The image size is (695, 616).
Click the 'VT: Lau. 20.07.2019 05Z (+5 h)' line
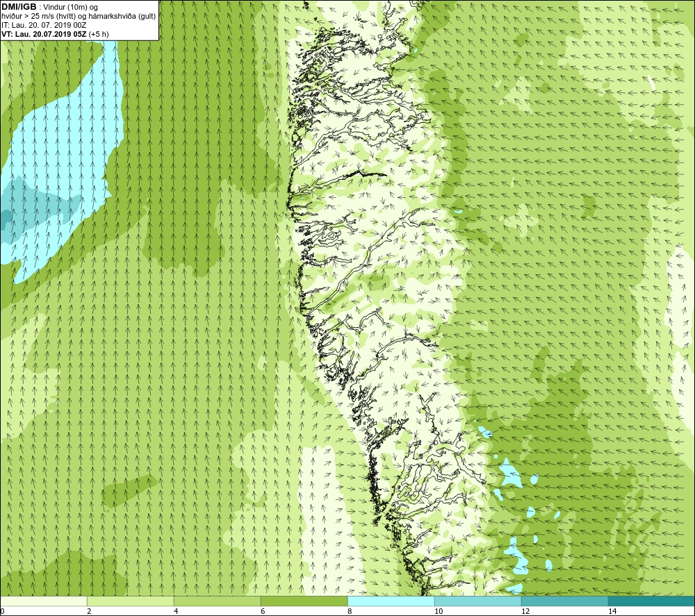pyautogui.click(x=55, y=34)
